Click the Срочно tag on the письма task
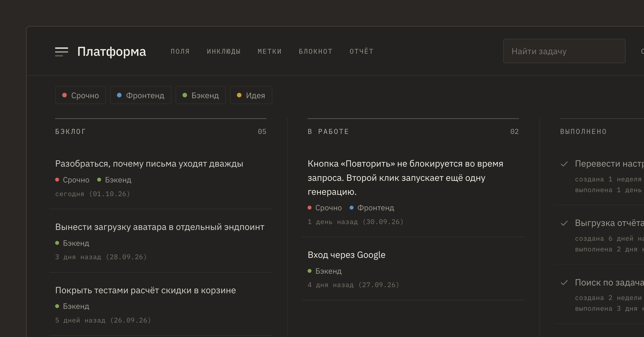644x337 pixels. tap(72, 180)
